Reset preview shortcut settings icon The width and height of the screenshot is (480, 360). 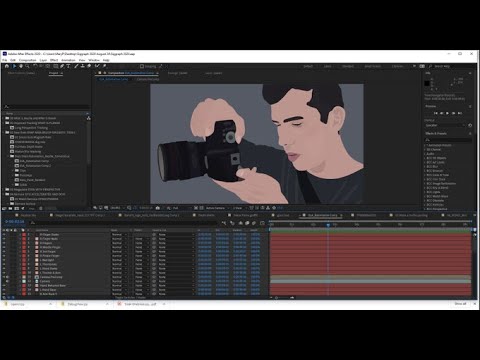point(470,125)
